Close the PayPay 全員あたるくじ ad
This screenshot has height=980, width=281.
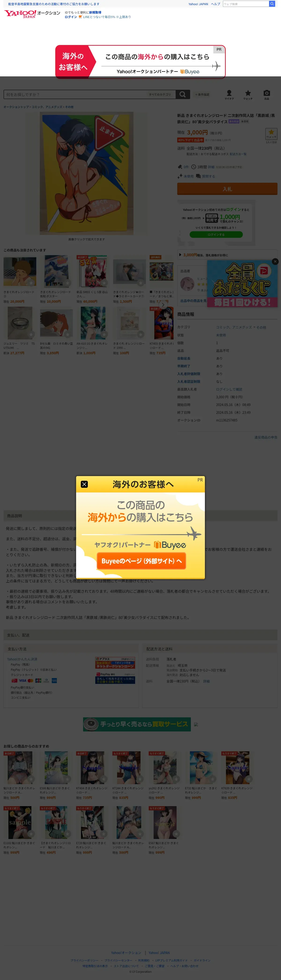(275, 261)
